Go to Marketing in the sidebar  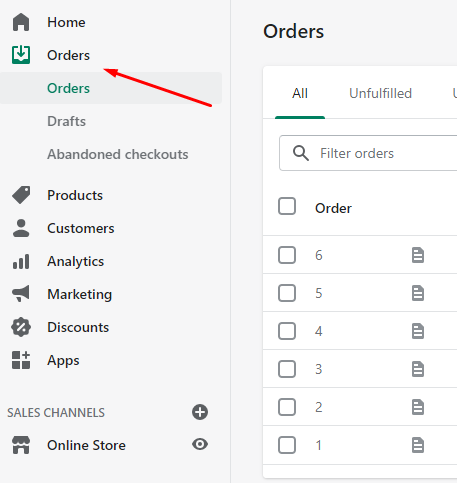[x=80, y=295]
